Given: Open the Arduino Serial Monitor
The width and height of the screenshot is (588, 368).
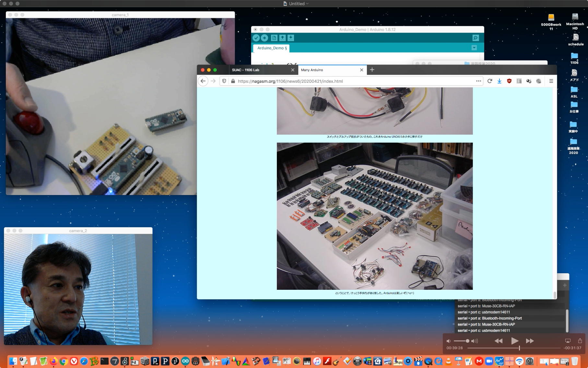Looking at the screenshot, I should pyautogui.click(x=475, y=38).
